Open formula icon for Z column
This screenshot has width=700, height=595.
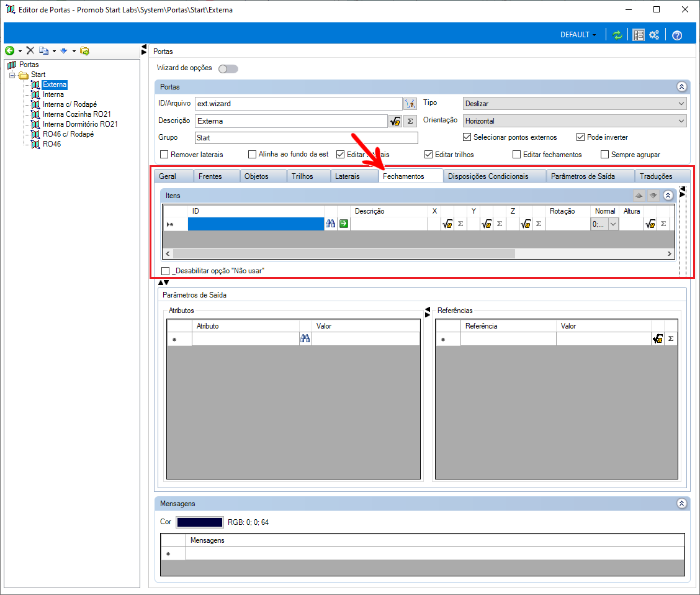coord(526,224)
